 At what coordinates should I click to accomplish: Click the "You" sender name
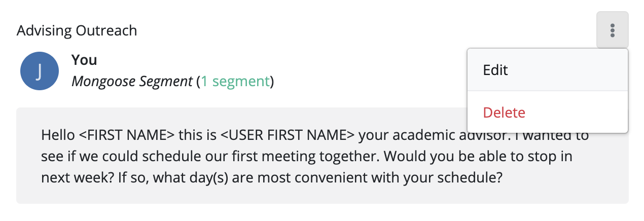84,60
